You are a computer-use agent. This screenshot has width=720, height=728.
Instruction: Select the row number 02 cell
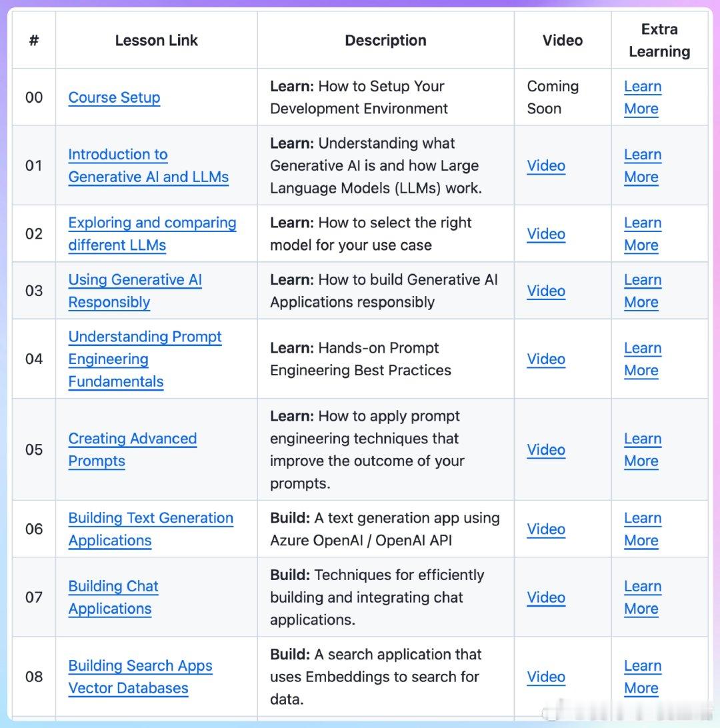tap(34, 234)
